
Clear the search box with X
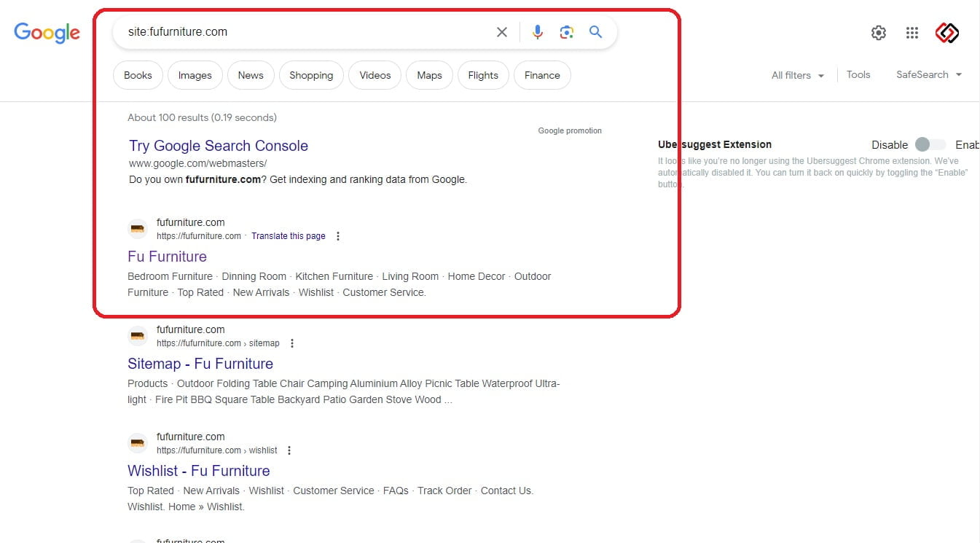point(502,32)
